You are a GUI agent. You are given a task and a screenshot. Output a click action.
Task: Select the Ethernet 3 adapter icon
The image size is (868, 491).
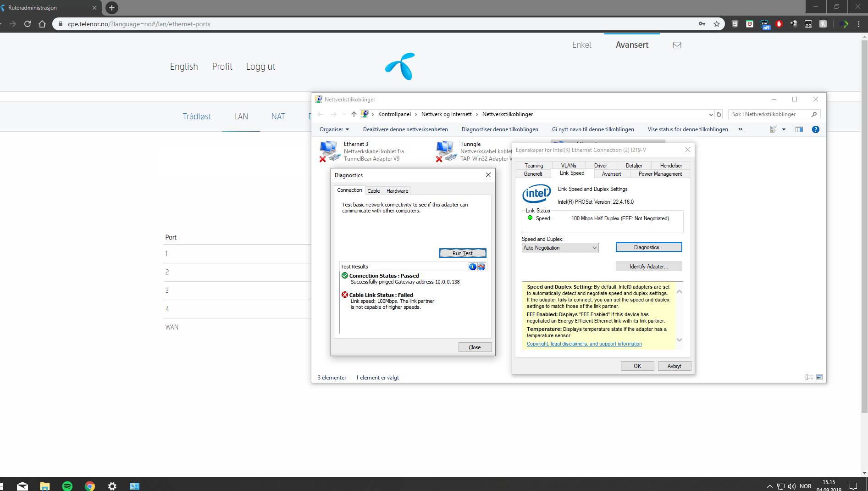point(329,151)
